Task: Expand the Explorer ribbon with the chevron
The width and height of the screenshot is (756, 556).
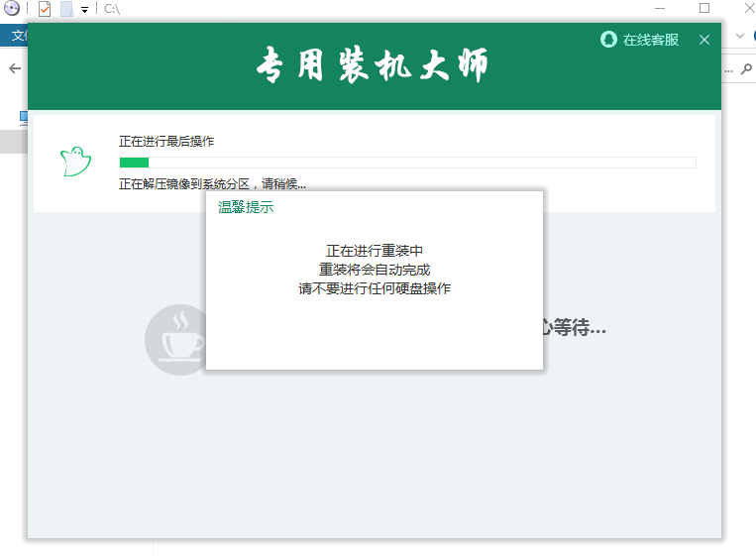Action: (x=740, y=36)
